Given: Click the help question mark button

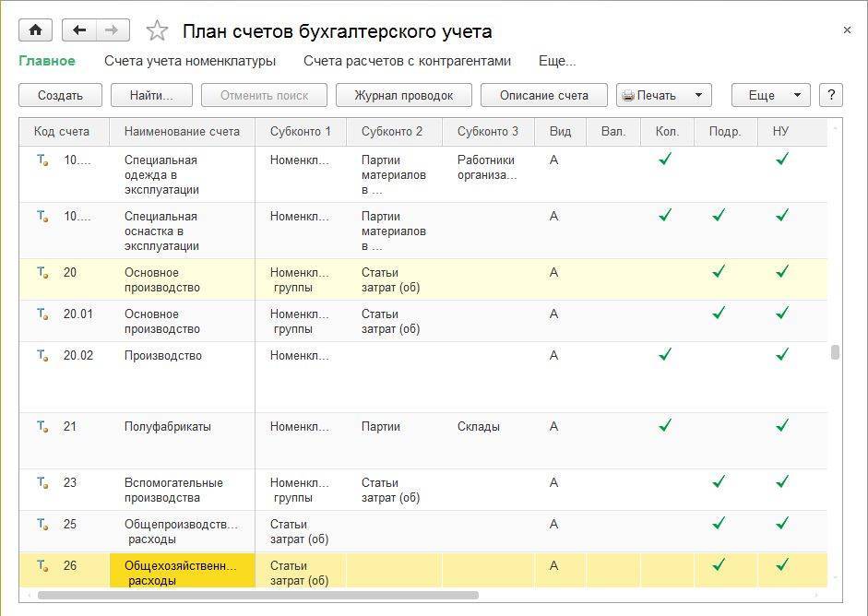Looking at the screenshot, I should 831,95.
